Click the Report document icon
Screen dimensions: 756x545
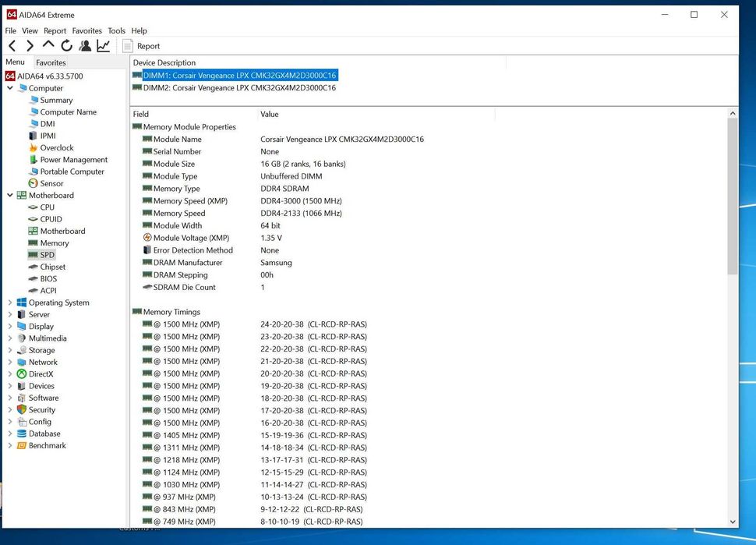coord(127,46)
